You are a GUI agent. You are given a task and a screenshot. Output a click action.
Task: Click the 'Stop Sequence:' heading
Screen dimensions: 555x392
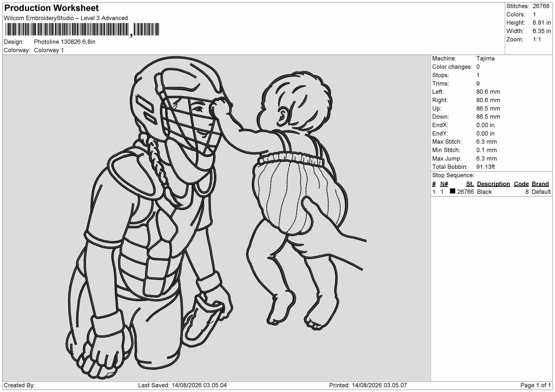pyautogui.click(x=453, y=175)
